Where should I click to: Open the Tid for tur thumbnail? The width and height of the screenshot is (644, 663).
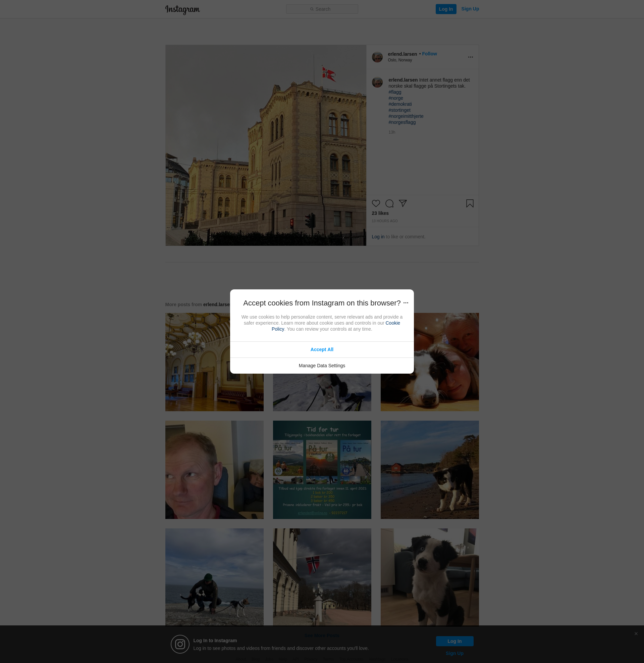322,469
